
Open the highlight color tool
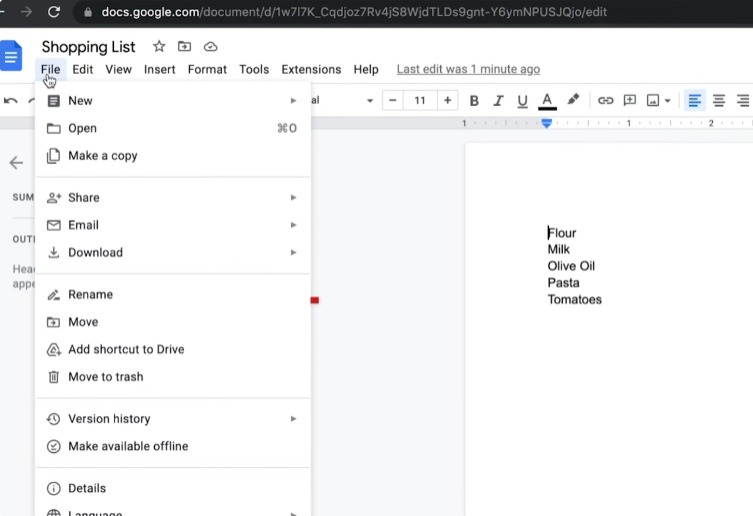coord(572,99)
